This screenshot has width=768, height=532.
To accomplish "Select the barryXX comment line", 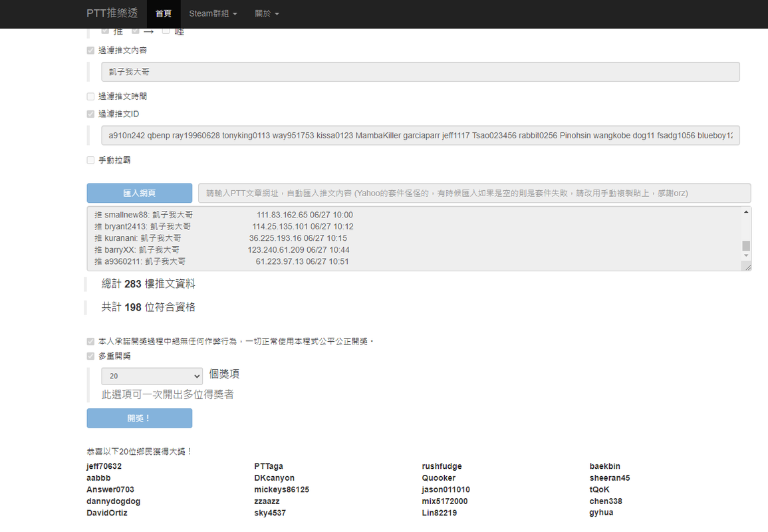I will pyautogui.click(x=221, y=250).
